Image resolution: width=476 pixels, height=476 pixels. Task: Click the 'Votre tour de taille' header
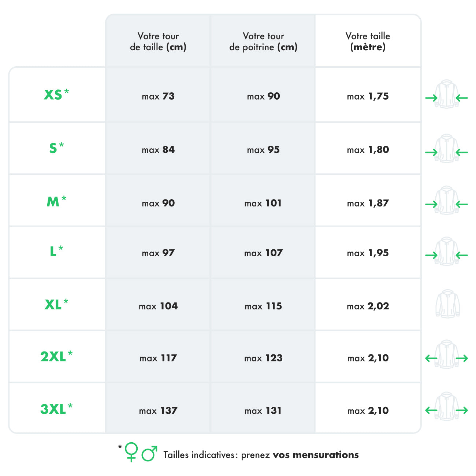(158, 41)
